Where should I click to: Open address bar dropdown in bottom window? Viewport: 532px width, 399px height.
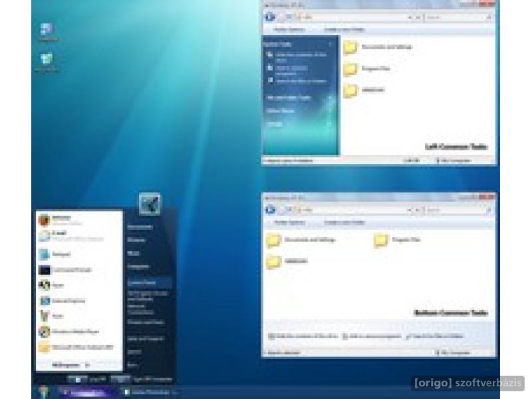(409, 210)
